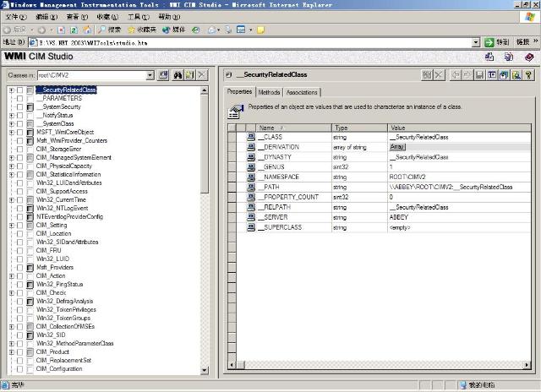Expand the MSFT_WmiCoreObject tree node

click(12, 133)
